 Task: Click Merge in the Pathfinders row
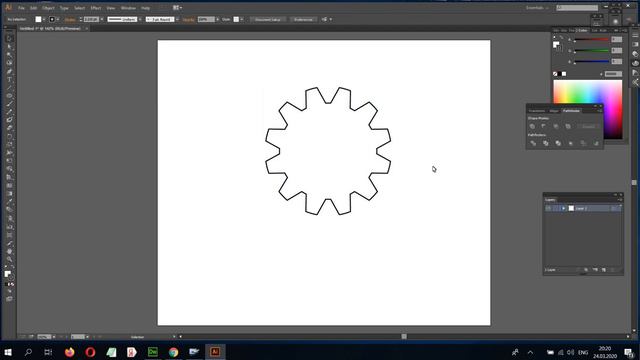(558, 143)
